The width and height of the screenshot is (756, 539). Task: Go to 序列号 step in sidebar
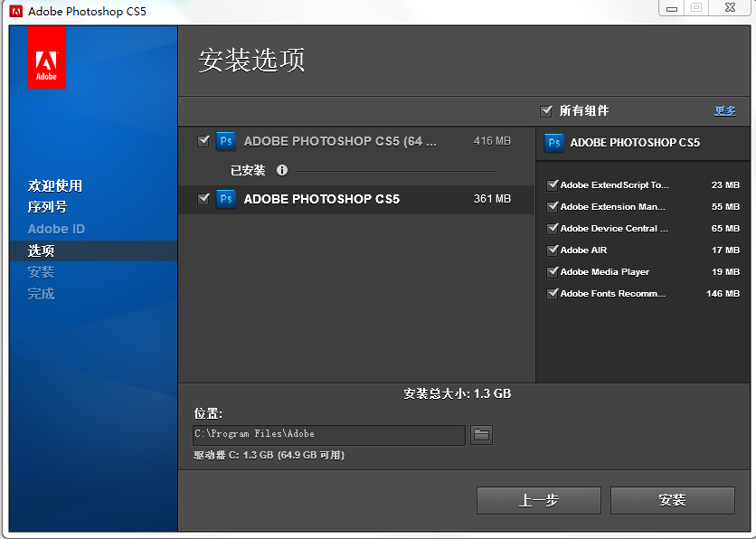[x=47, y=207]
